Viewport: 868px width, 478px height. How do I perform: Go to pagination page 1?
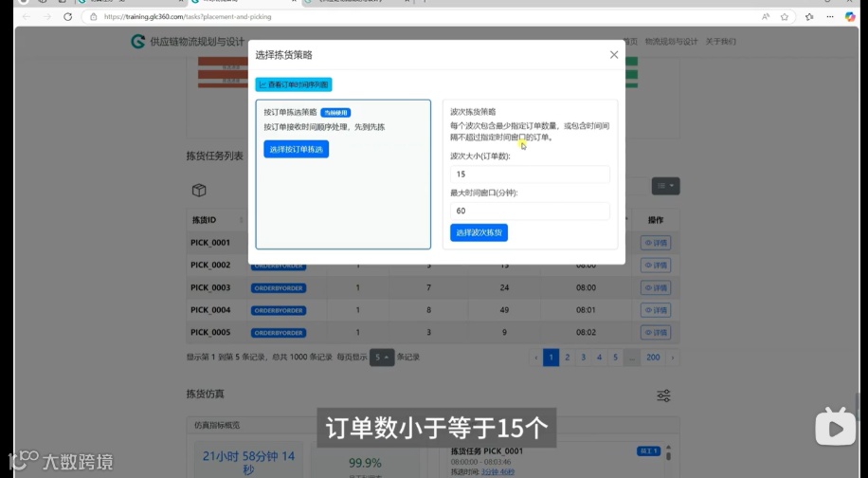pos(551,358)
